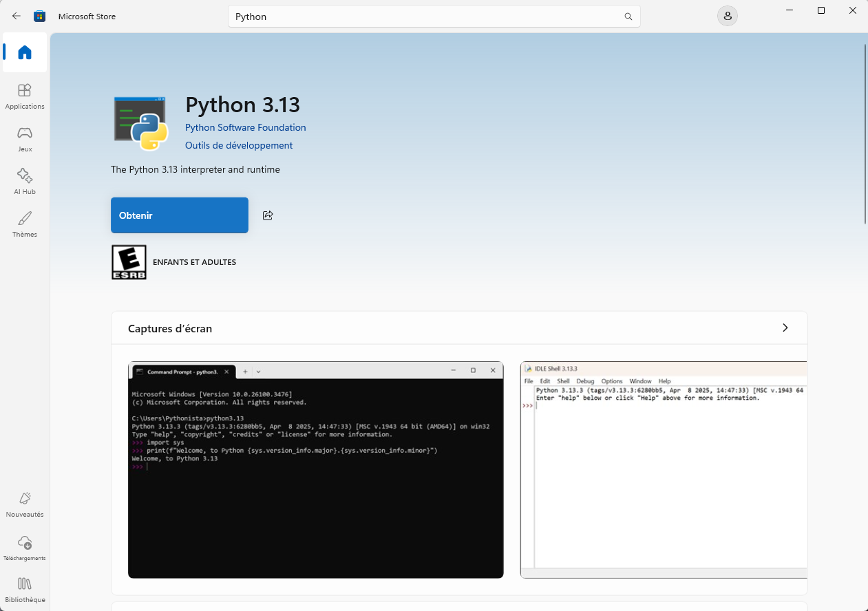Click the Python 3.13 app logo
The width and height of the screenshot is (868, 611).
[x=140, y=122]
